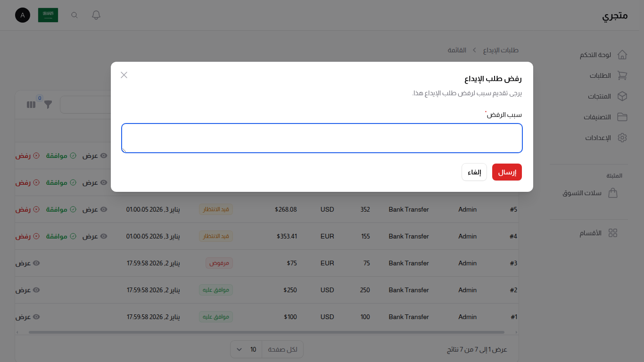Open the filter icon with the 0 badge
Image resolution: width=644 pixels, height=362 pixels.
[x=48, y=105]
